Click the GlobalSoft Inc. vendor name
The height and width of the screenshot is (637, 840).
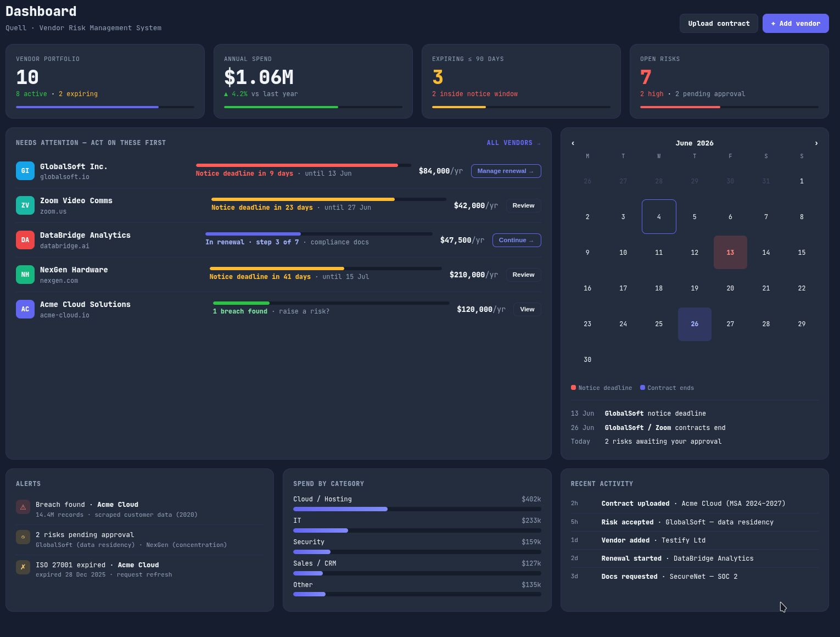pyautogui.click(x=74, y=166)
